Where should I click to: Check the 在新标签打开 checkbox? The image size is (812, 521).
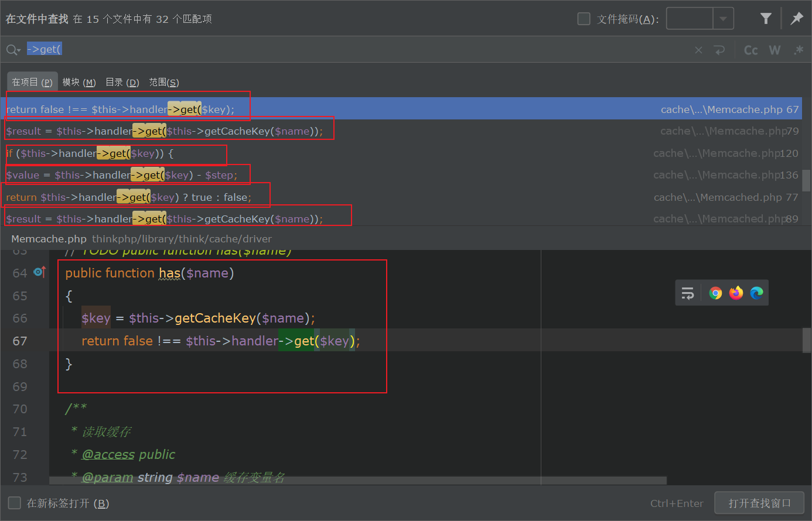click(x=14, y=503)
